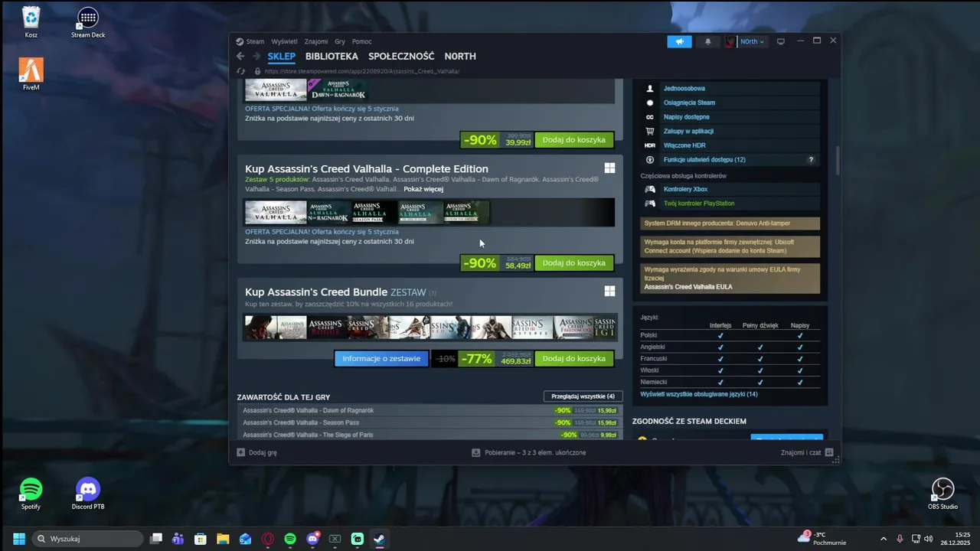Open Valhalla Season Pass DLC row
Screen dimensions: 980x551
coord(430,422)
